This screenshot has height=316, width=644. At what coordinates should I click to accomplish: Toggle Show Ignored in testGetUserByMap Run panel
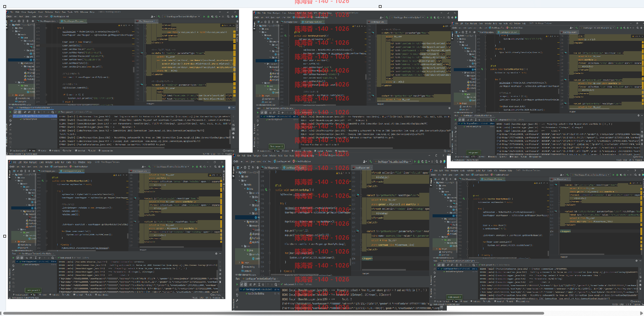[245, 284]
